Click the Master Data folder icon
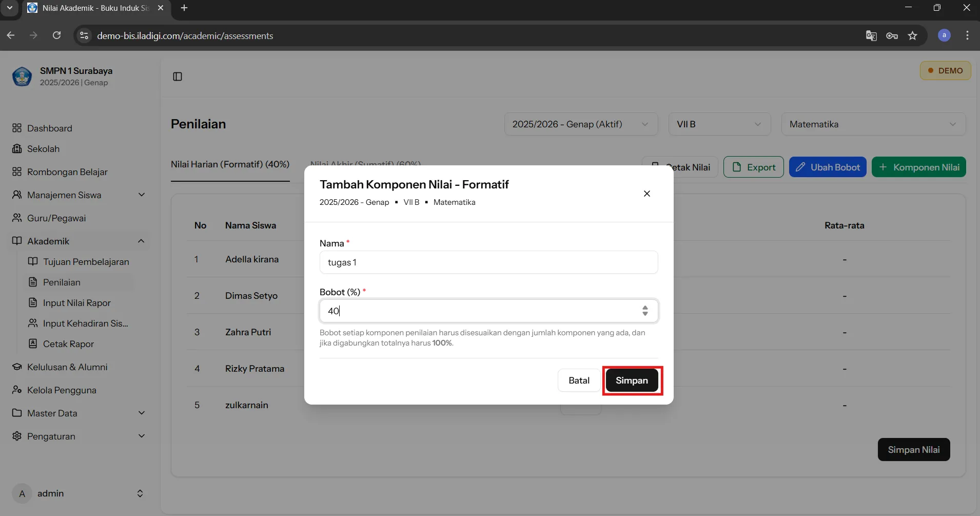The width and height of the screenshot is (980, 516). 17,413
